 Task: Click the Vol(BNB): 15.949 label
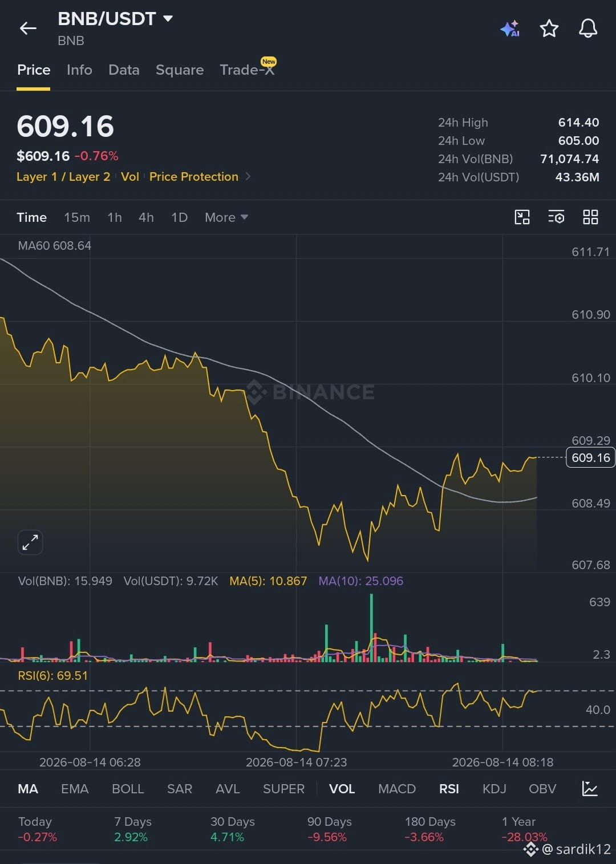65,581
